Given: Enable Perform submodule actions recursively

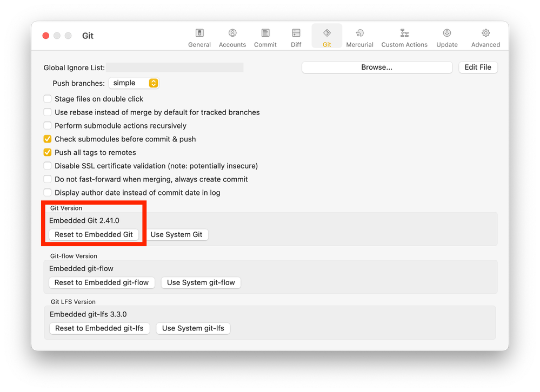Looking at the screenshot, I should coord(48,126).
